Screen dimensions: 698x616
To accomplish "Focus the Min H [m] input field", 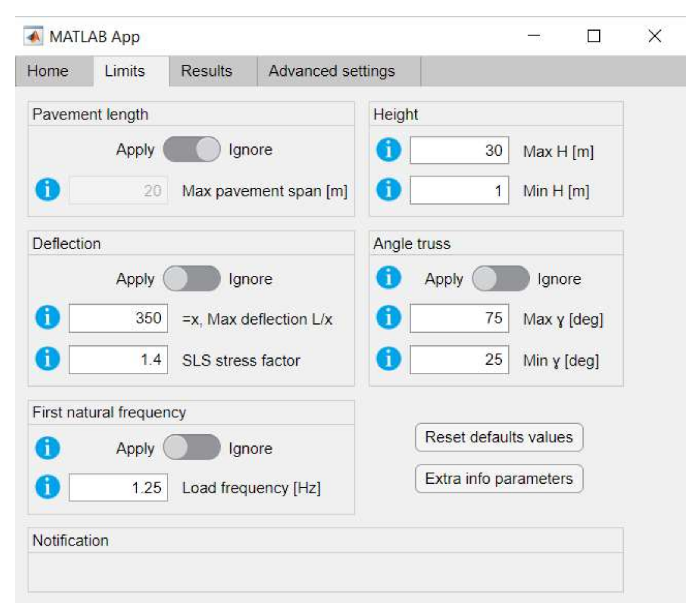I will [459, 190].
